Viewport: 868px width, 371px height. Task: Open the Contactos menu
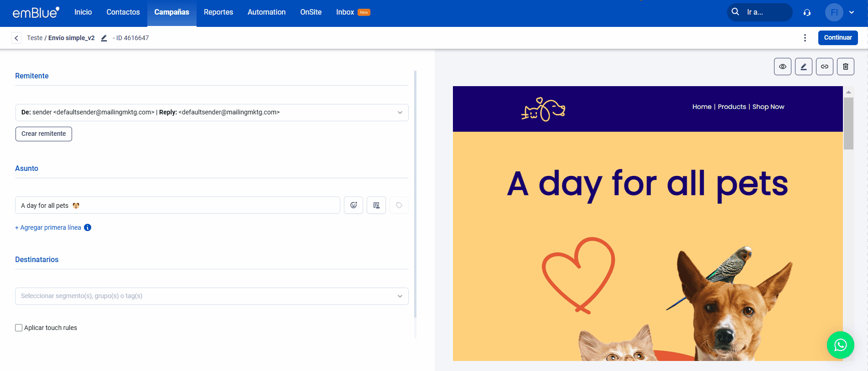tap(123, 12)
